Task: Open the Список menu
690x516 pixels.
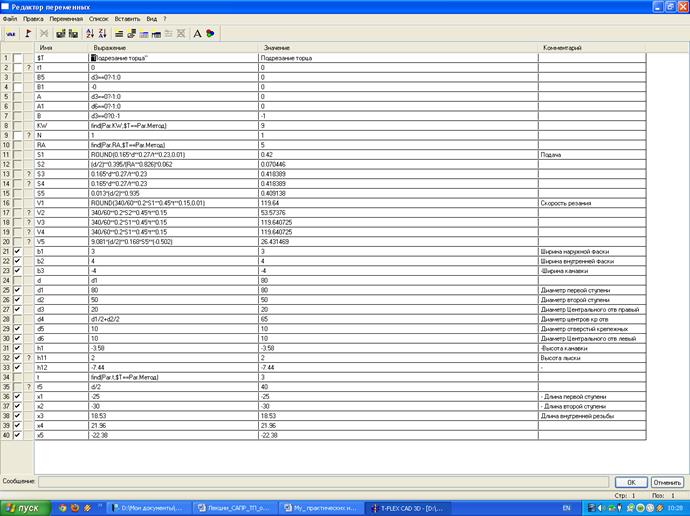Action: 99,19
